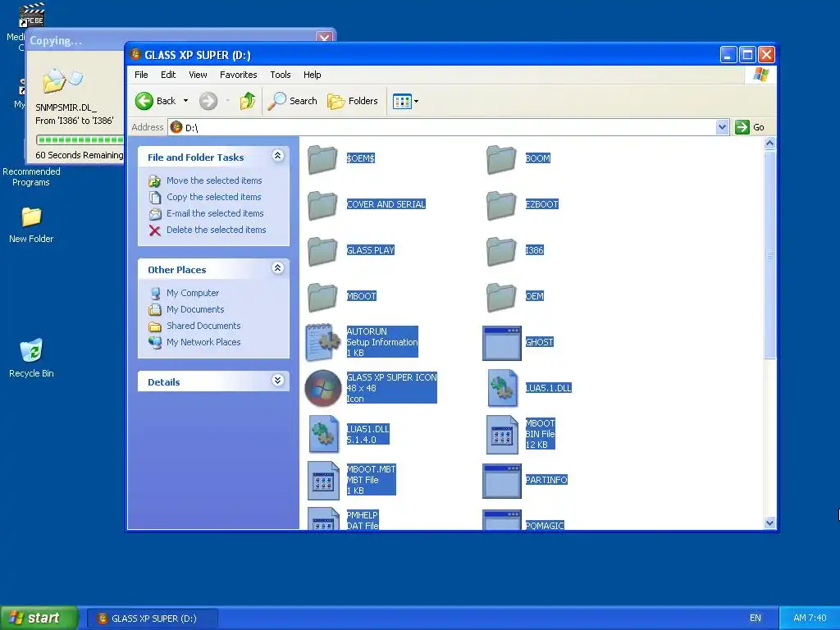
Task: Open the File menu
Action: (x=141, y=75)
